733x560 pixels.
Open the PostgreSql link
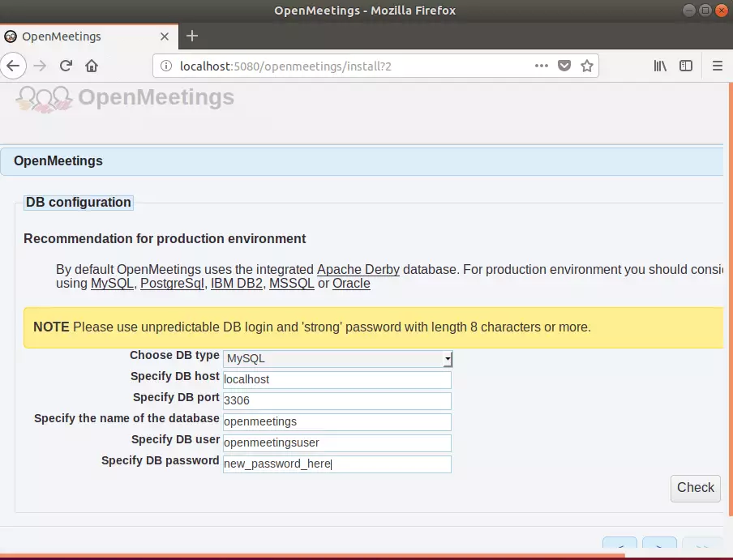(172, 284)
